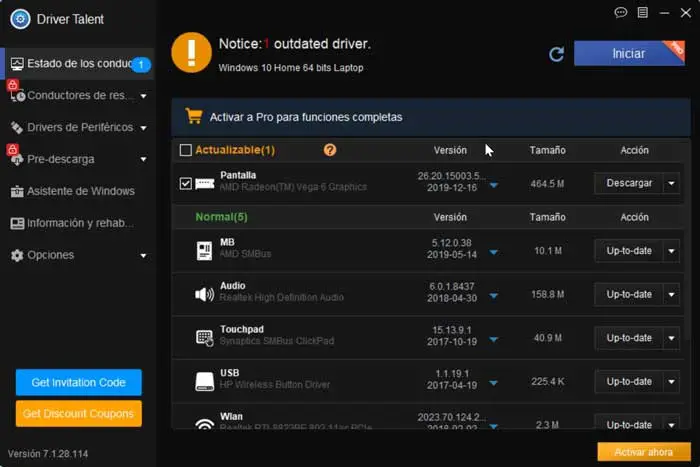Open MB version dropdown arrow
The image size is (700, 467).
(493, 252)
